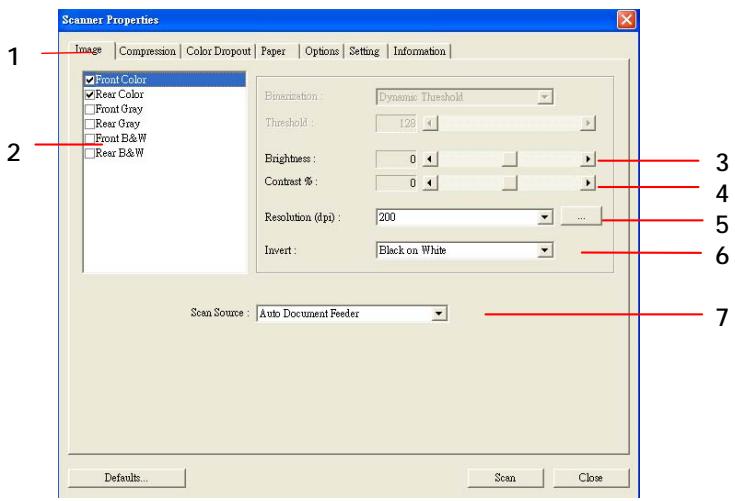Switch to the Setting tab
Image resolution: width=735 pixels, height=501 pixels.
tap(364, 51)
